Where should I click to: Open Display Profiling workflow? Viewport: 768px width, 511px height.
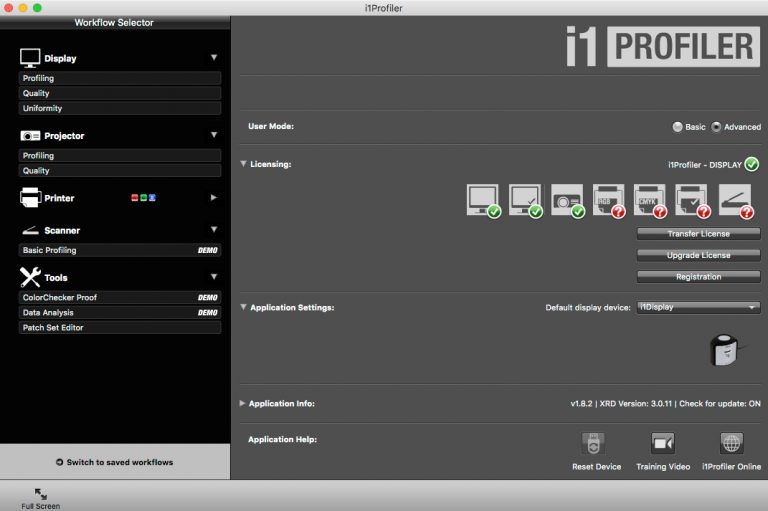(120, 78)
